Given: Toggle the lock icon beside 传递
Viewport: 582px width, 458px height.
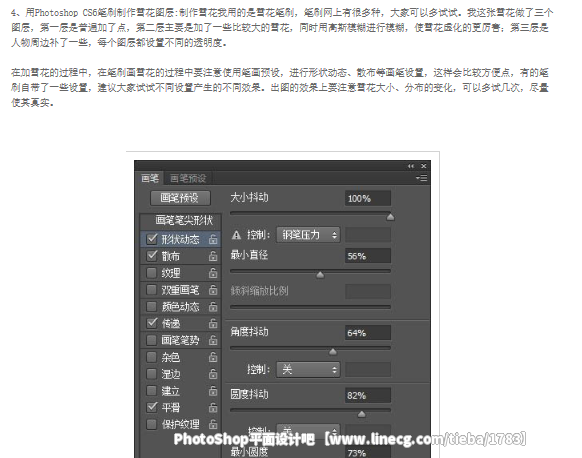Looking at the screenshot, I should coord(213,323).
